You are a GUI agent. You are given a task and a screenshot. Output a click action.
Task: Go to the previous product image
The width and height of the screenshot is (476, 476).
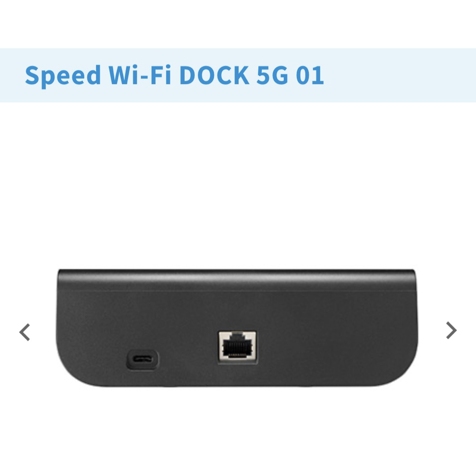[25, 332]
